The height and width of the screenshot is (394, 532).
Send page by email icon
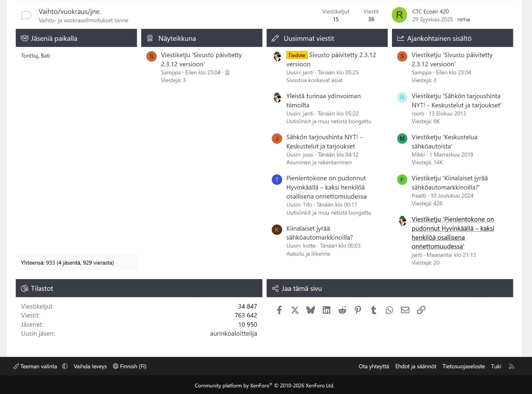[405, 310]
